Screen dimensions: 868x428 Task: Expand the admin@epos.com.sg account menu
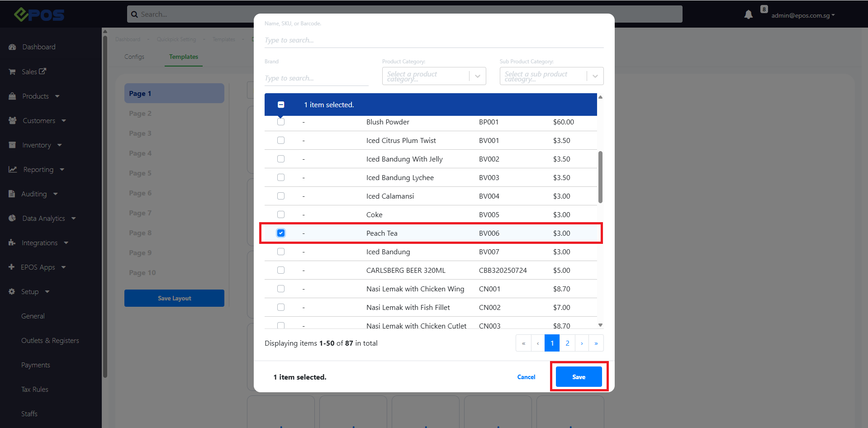(x=803, y=15)
